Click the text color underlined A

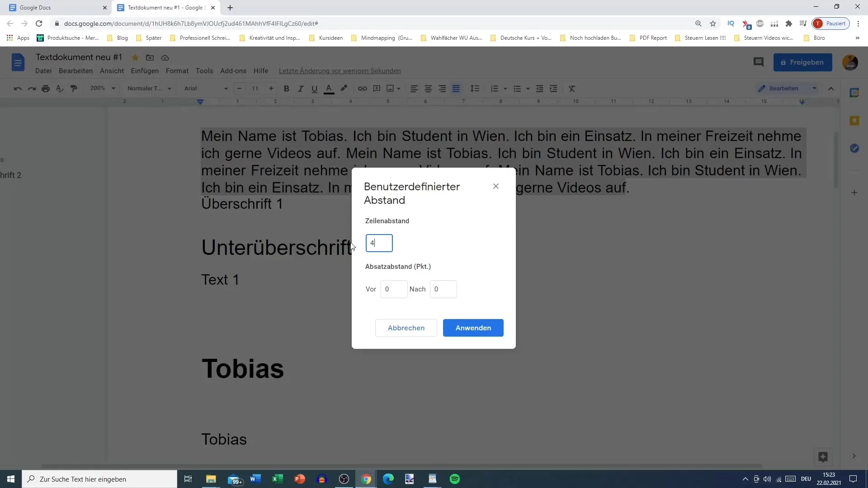[329, 89]
